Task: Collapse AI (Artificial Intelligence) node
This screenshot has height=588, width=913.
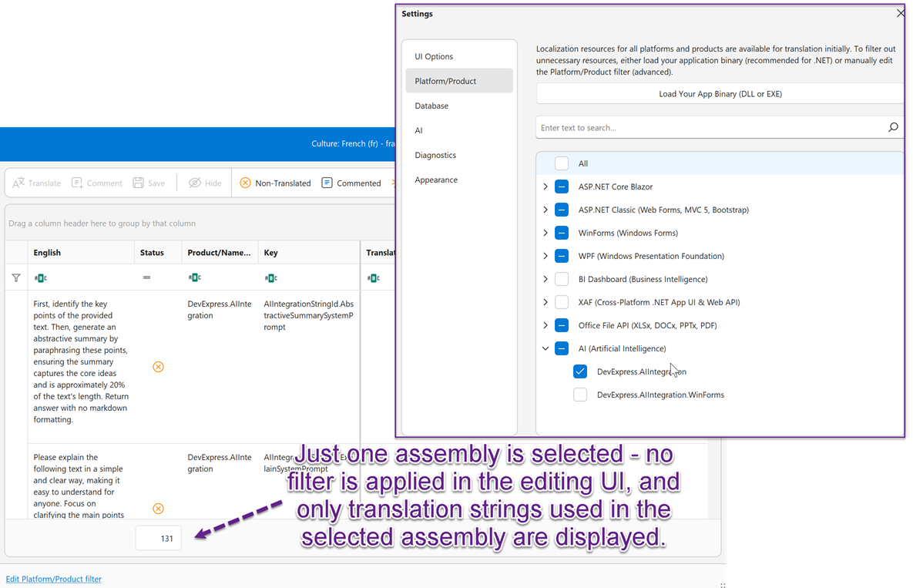Action: click(x=545, y=349)
